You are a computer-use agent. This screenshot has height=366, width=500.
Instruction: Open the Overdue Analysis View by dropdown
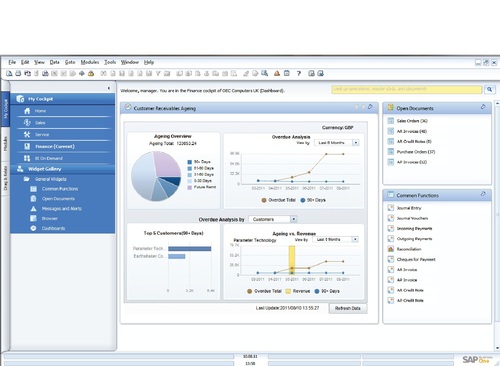tap(356, 143)
